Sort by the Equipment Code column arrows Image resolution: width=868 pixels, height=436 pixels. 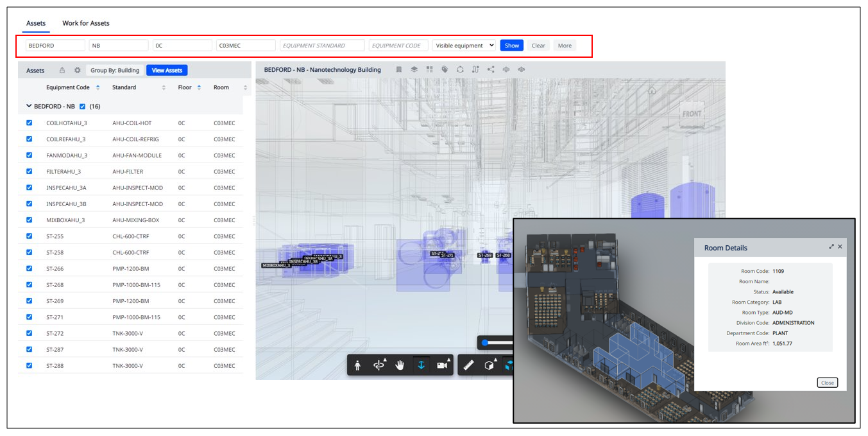click(98, 87)
